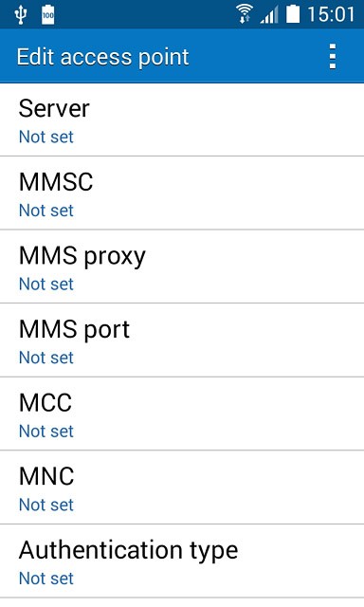The image size is (364, 607).
Task: Tap the mobile signal strength icon
Action: [269, 15]
